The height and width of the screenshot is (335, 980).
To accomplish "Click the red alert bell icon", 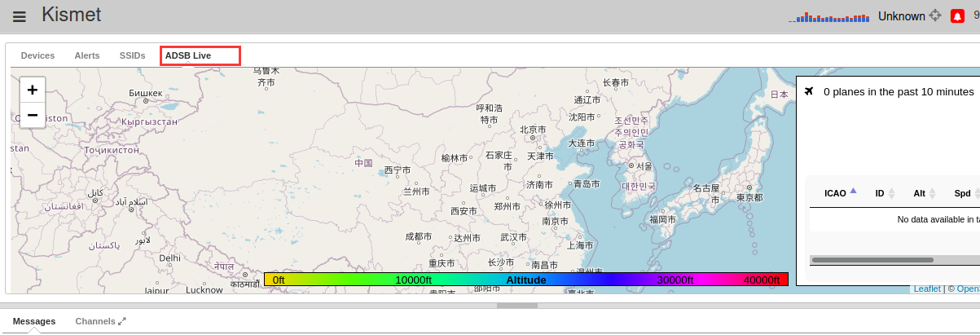I will [957, 16].
